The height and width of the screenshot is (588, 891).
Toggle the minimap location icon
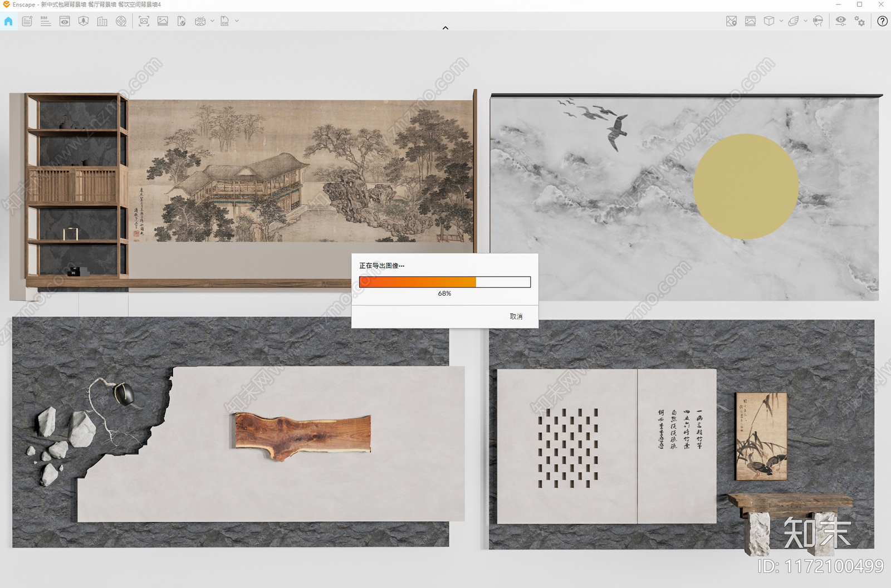[x=731, y=21]
